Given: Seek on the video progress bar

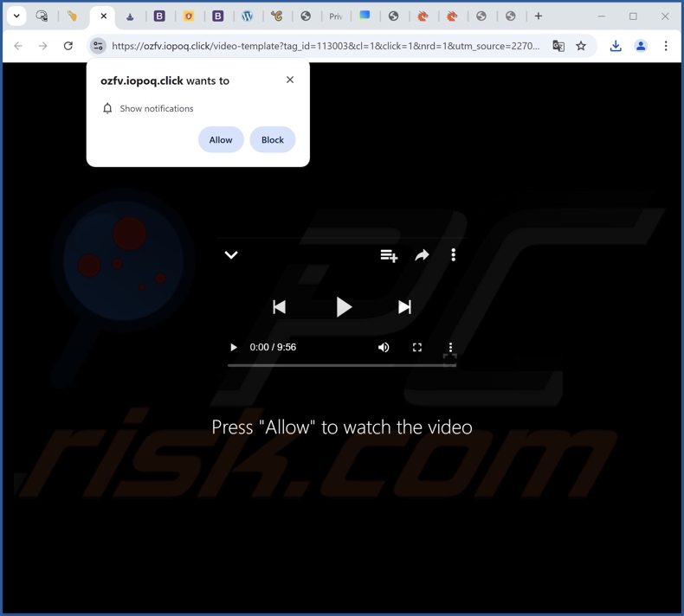Looking at the screenshot, I should coord(342,365).
